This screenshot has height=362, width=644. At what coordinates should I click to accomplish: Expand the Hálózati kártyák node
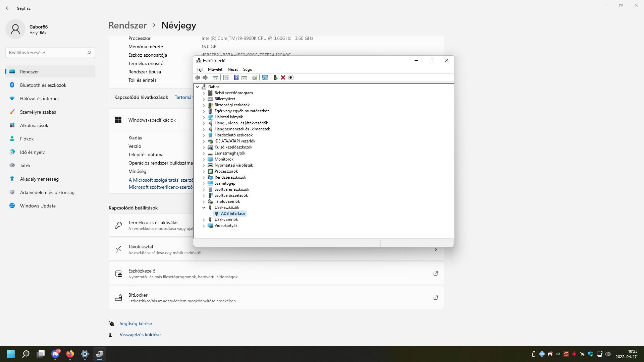tap(204, 117)
